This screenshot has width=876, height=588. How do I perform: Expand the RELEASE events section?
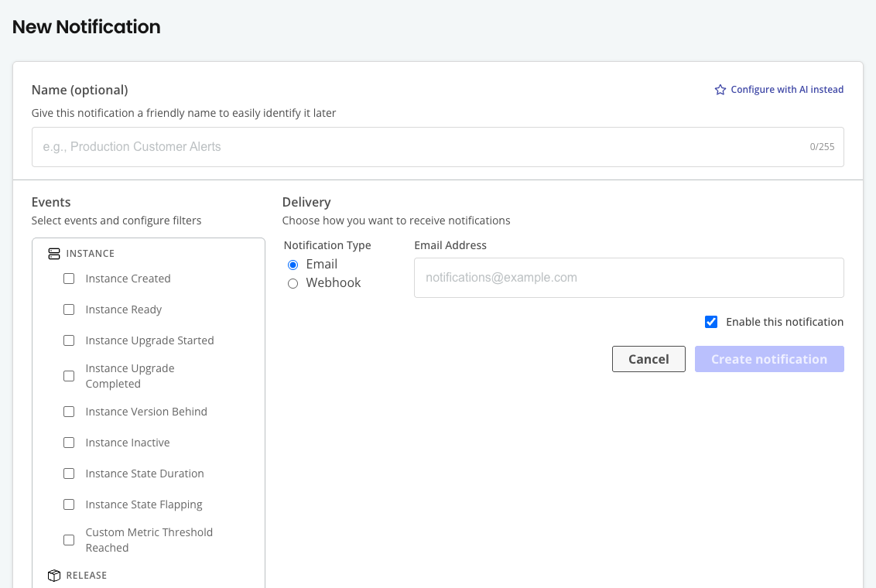click(86, 576)
